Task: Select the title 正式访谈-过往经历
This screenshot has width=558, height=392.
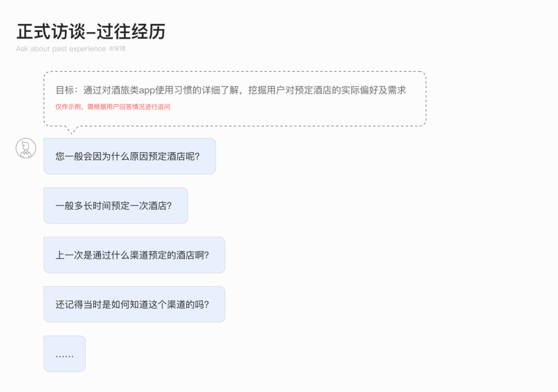Action: click(91, 32)
